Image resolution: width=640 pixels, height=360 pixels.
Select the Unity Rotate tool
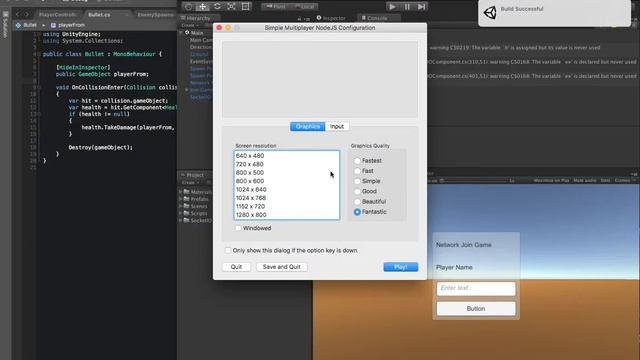(217, 7)
